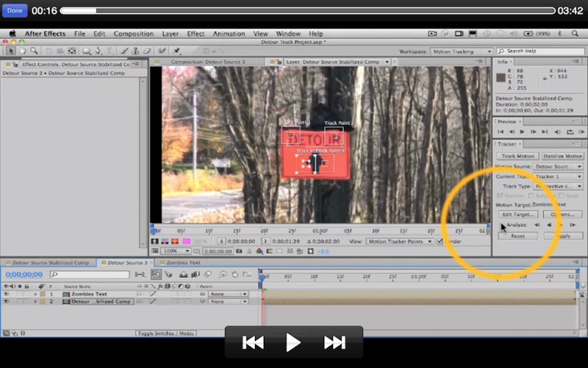Switch to Detour Source Stabilized Comp timeline tab
The image size is (588, 368).
tap(51, 263)
